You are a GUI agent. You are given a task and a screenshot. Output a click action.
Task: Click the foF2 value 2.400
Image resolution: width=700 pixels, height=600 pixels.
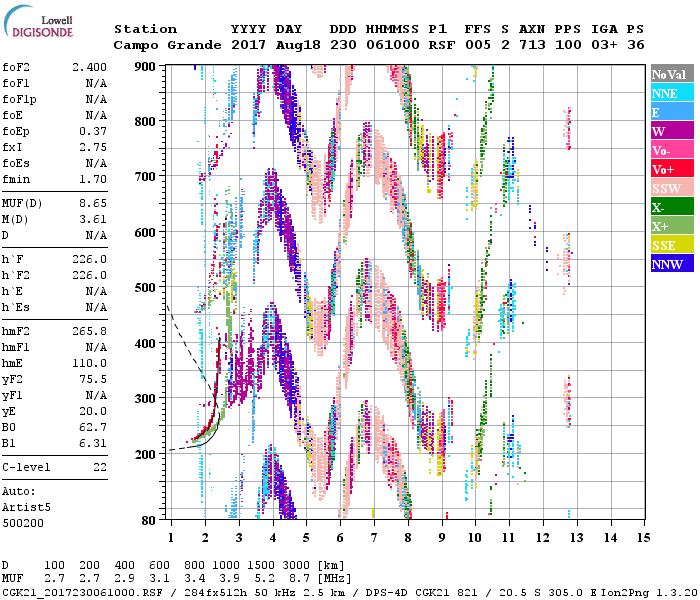[x=89, y=65]
